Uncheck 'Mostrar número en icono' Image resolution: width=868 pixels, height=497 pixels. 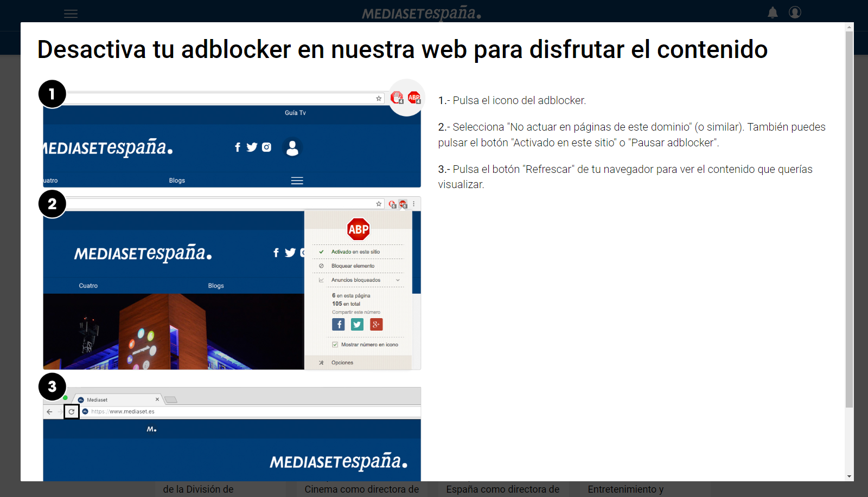coord(335,344)
